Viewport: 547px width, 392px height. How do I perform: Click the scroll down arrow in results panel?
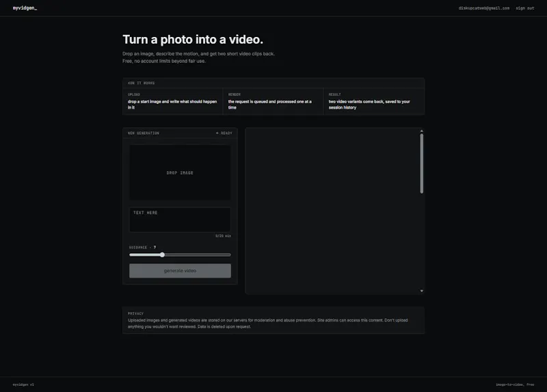coord(422,291)
